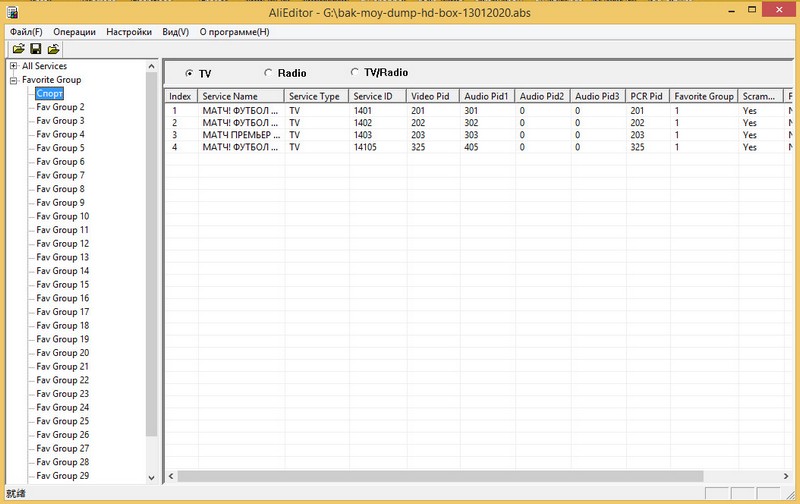
Task: Open the Операции menu
Action: pyautogui.click(x=74, y=32)
